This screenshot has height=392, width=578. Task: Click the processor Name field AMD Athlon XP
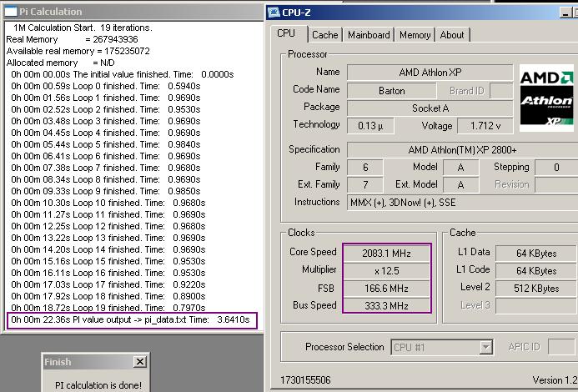pyautogui.click(x=430, y=73)
